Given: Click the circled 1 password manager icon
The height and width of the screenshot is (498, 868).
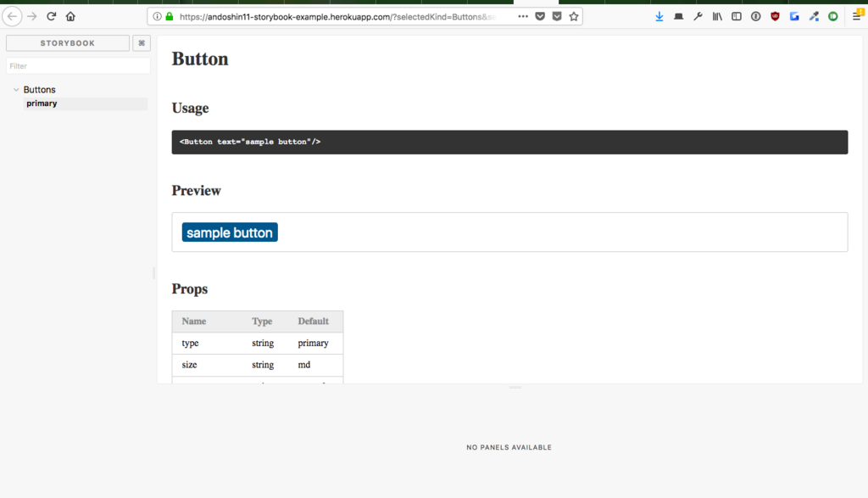Looking at the screenshot, I should pos(755,17).
